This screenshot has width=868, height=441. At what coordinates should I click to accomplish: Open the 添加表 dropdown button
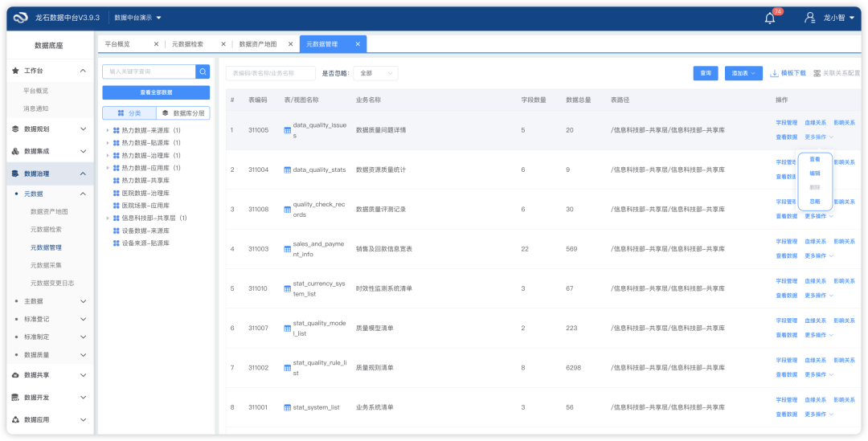tap(743, 73)
